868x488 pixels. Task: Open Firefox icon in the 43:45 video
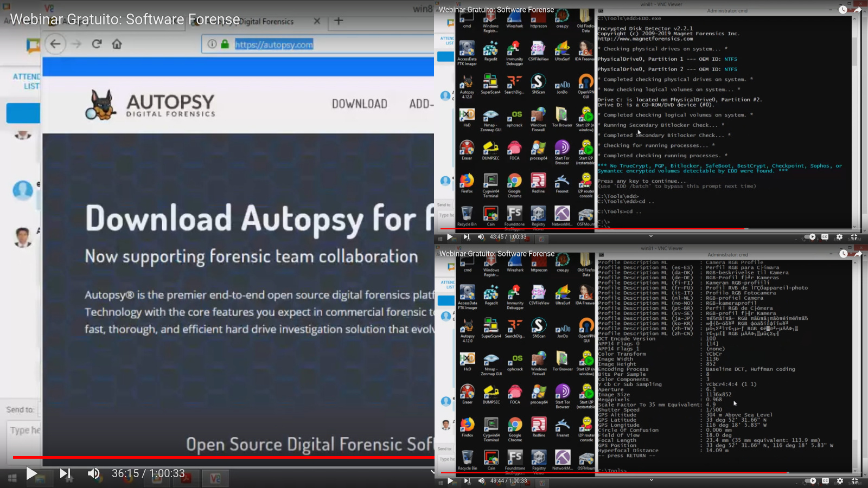pyautogui.click(x=467, y=183)
